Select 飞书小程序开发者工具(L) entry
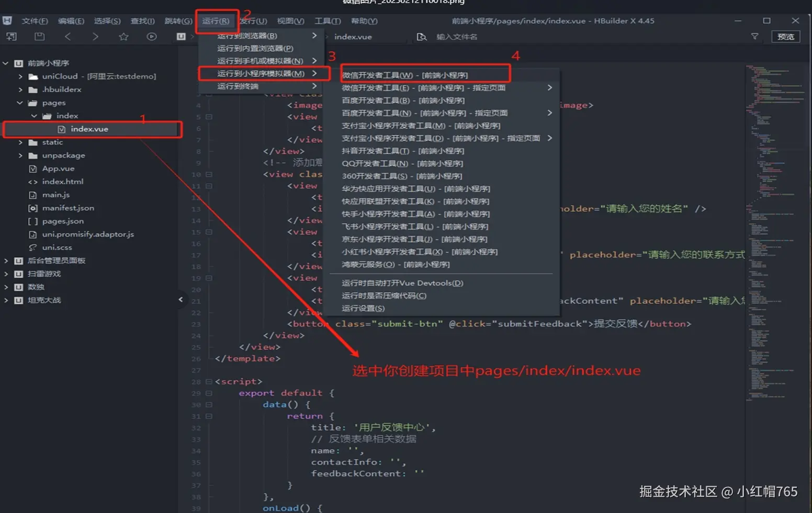Viewport: 812px width, 513px height. coord(414,226)
